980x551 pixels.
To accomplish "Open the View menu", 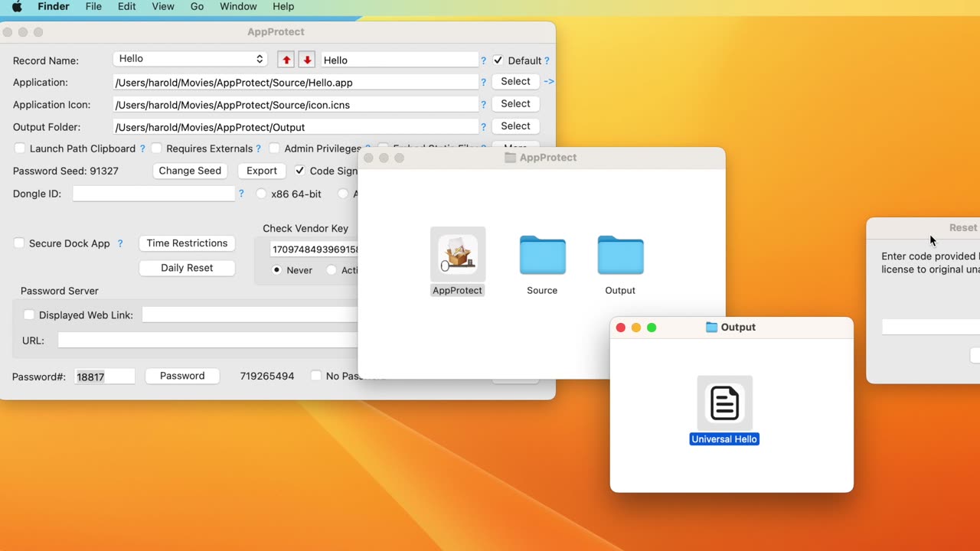I will point(163,7).
